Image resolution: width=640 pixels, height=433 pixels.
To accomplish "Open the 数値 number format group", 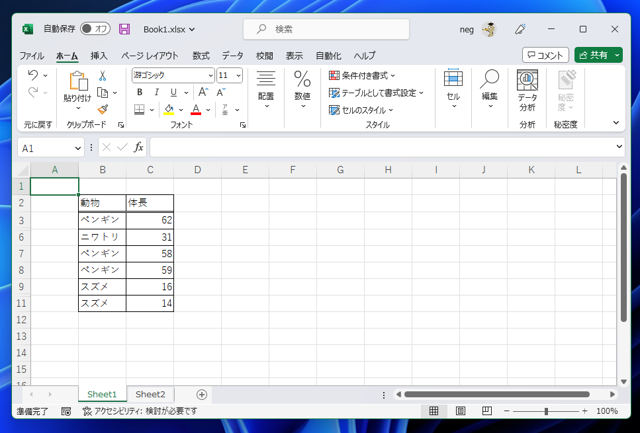I will pos(302,89).
